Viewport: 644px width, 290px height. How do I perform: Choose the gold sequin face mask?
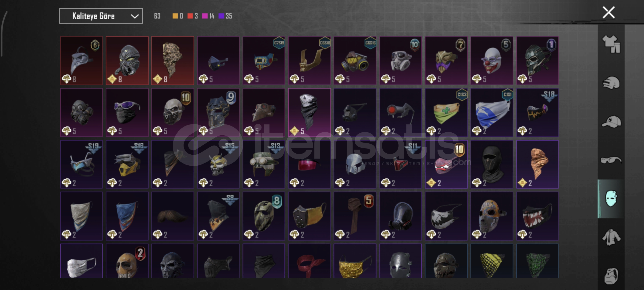[355, 261]
